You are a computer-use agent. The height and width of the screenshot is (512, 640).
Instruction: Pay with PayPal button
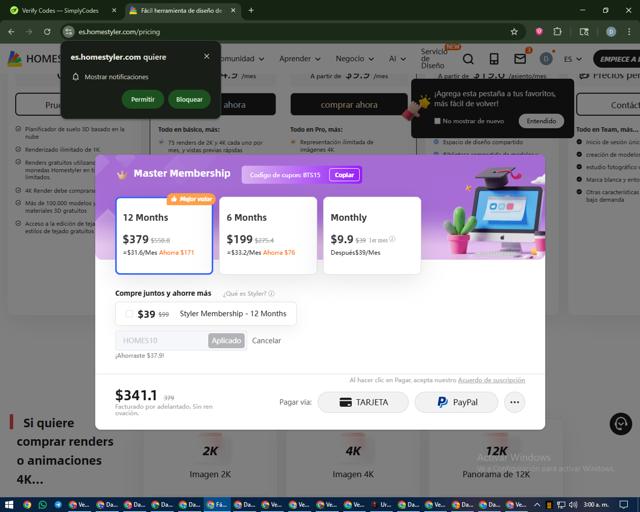click(x=456, y=403)
